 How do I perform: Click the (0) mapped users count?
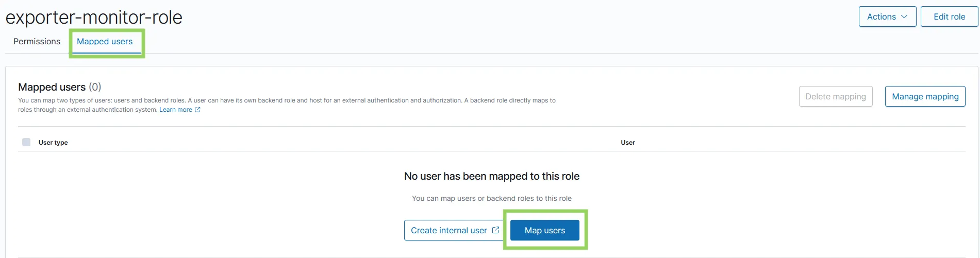click(95, 87)
